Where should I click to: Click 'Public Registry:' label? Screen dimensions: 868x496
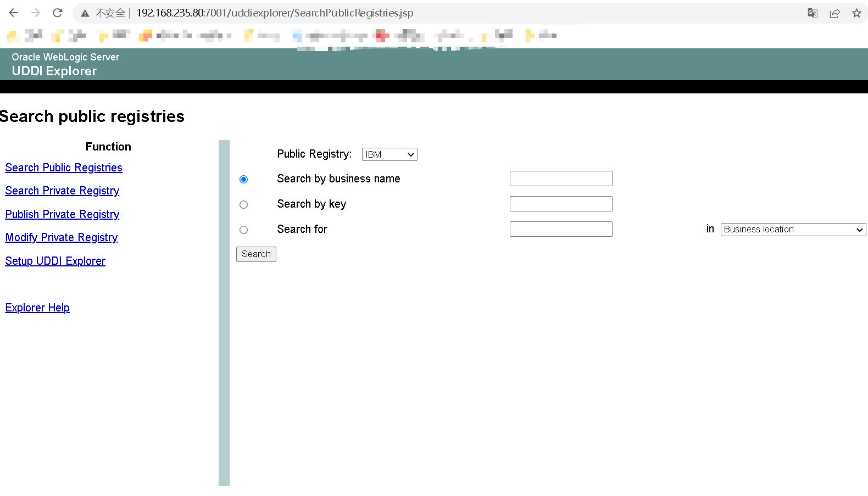[314, 154]
